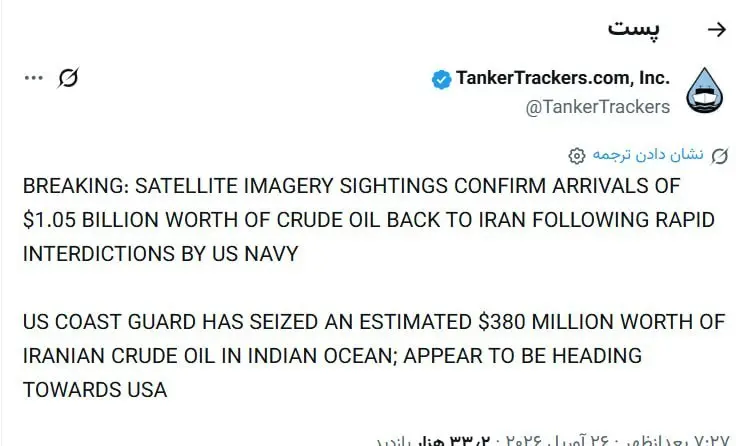Click the TOWARDS USA line of the post

point(94,389)
